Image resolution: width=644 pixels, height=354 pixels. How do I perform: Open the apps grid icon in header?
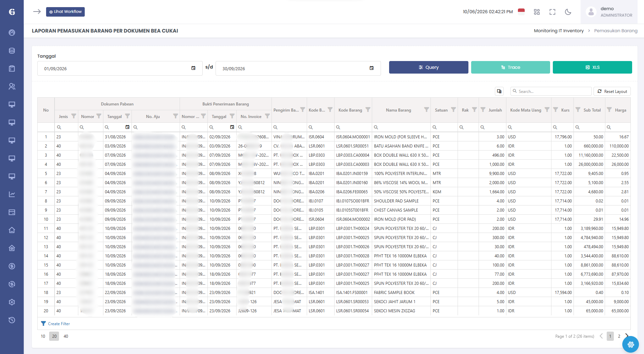pos(537,12)
